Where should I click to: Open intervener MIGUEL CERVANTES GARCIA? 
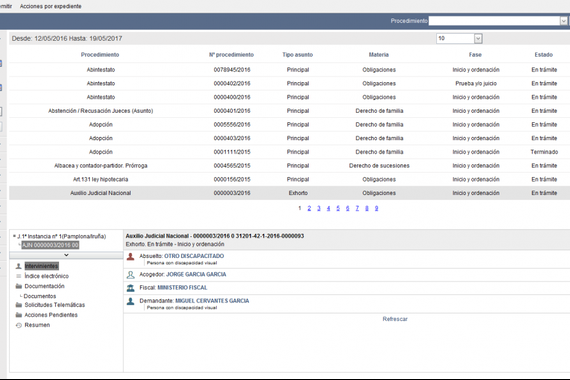click(212, 301)
